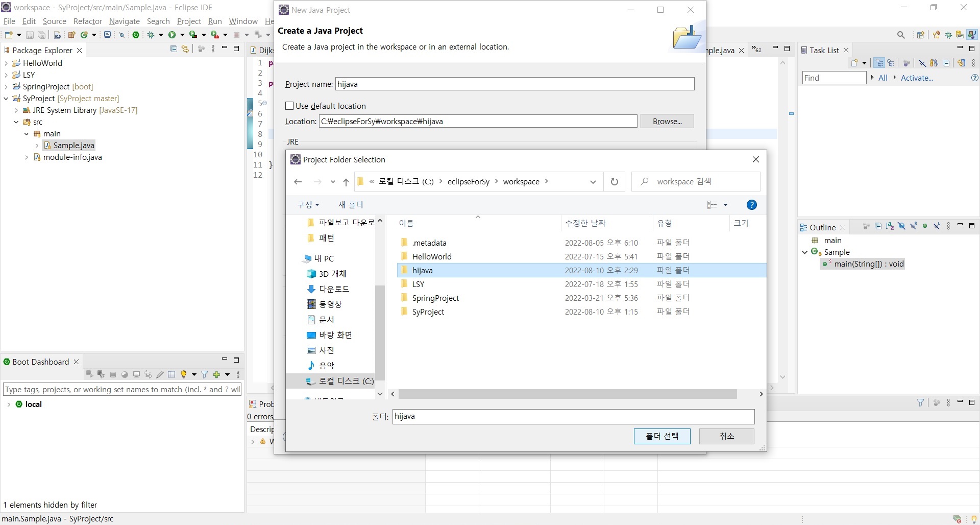Select the Package Explorer tab

[42, 50]
